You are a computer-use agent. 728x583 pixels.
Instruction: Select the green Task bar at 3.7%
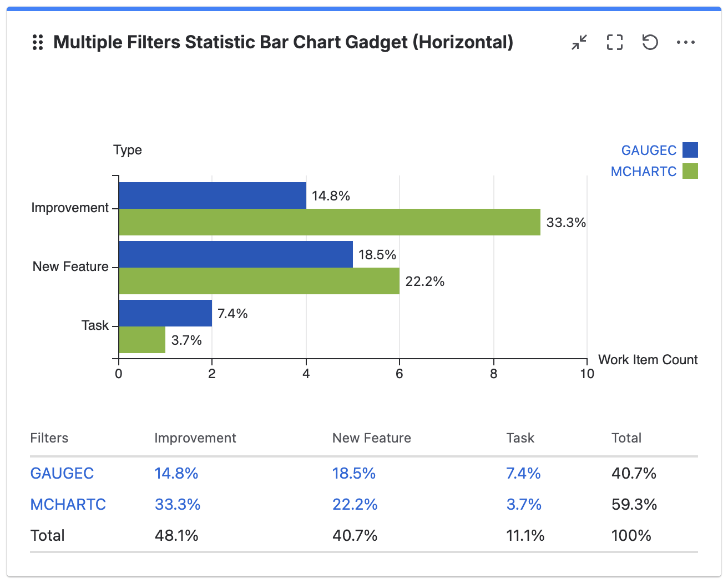(142, 340)
